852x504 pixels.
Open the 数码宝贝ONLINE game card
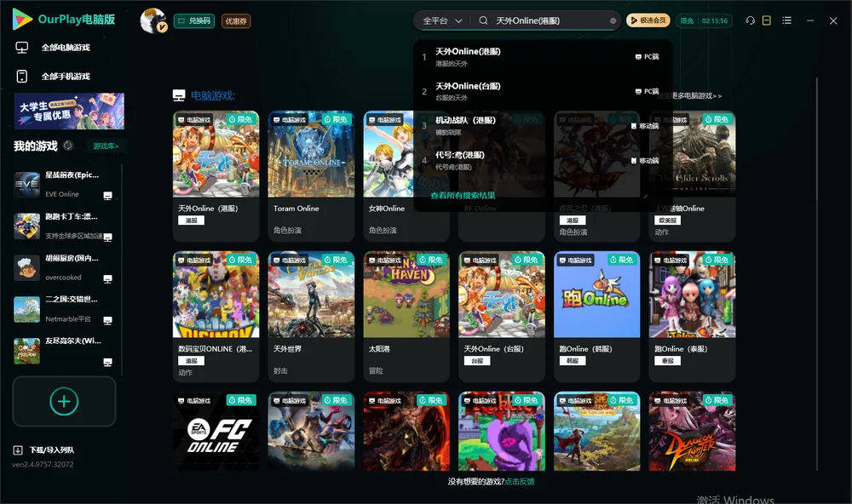point(216,316)
